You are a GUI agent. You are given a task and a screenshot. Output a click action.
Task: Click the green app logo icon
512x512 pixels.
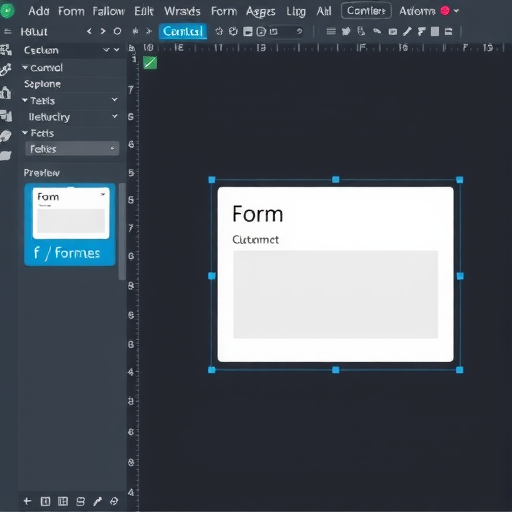[7, 10]
